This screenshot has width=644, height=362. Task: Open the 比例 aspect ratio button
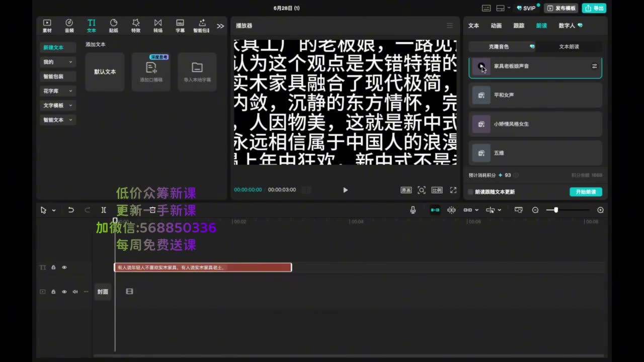pos(437,190)
